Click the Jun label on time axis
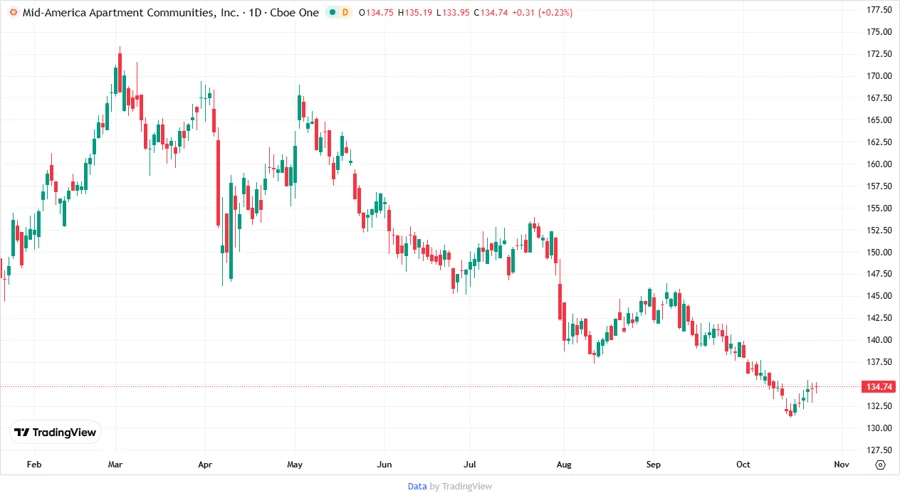 pyautogui.click(x=385, y=464)
